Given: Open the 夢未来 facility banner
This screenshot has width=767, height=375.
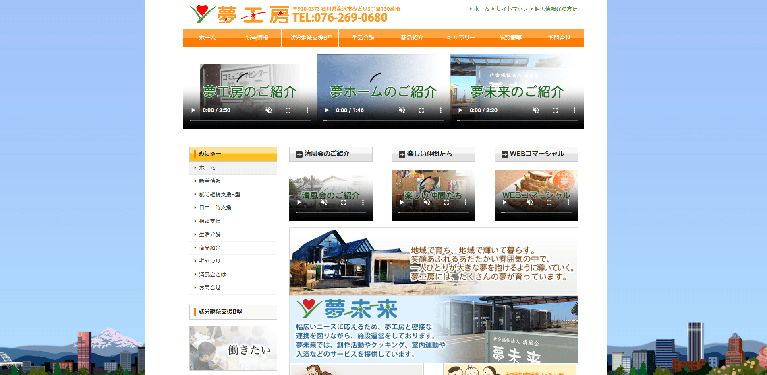Looking at the screenshot, I should click(433, 329).
